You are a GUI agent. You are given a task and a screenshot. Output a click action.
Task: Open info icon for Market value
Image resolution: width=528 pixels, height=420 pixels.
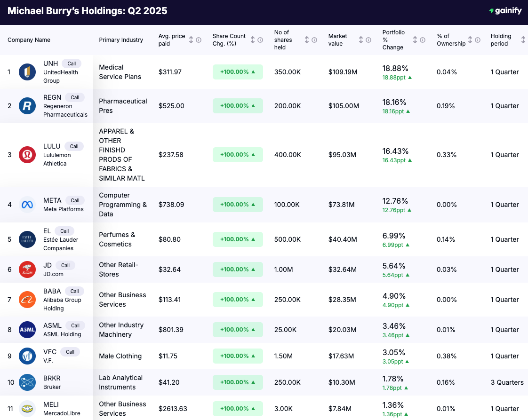point(368,40)
